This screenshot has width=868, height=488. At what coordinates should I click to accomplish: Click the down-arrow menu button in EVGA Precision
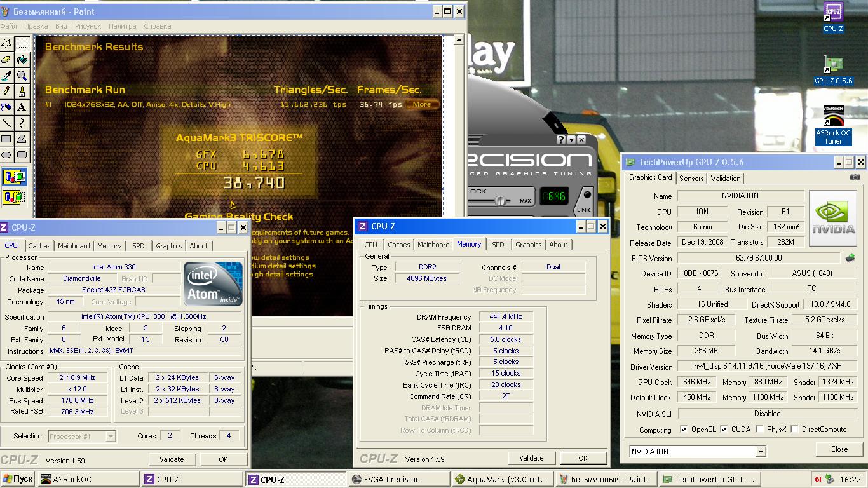(571, 140)
